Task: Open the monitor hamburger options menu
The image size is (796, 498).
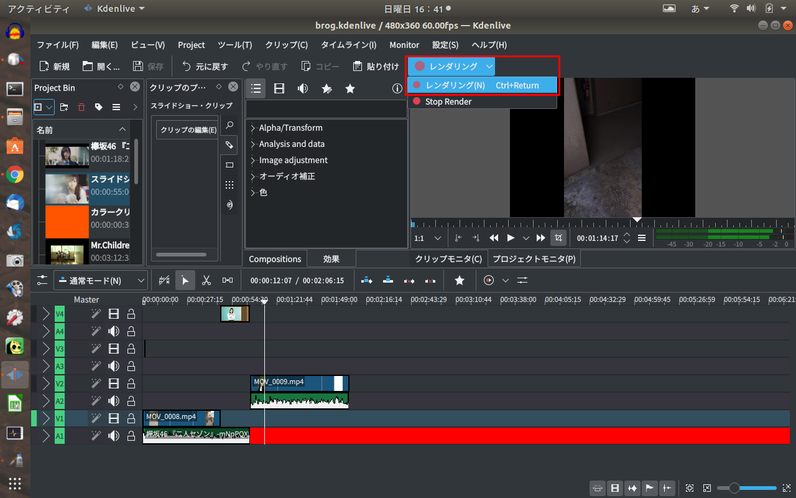Action: pyautogui.click(x=642, y=238)
